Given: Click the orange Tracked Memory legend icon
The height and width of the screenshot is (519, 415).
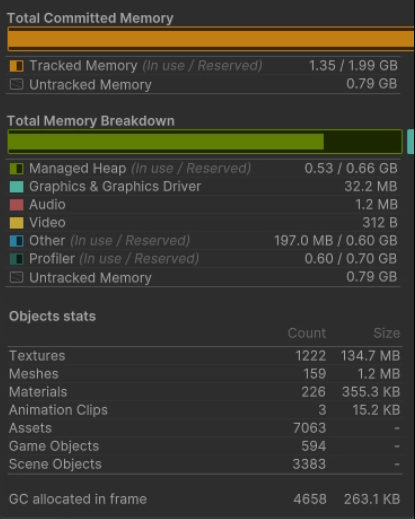Looking at the screenshot, I should pos(16,66).
